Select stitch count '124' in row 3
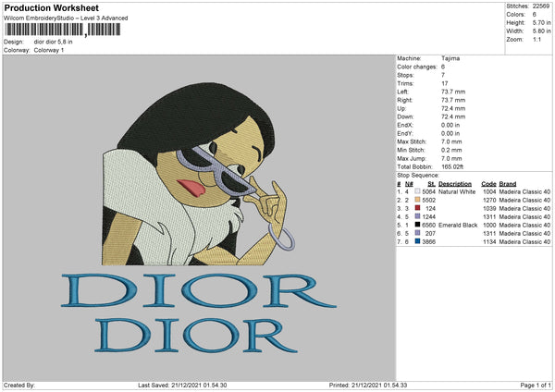 [431, 208]
